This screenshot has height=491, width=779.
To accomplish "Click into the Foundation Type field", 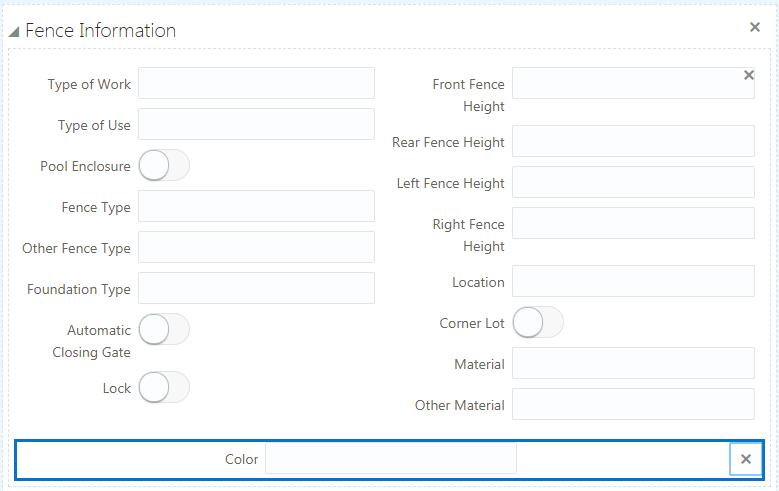I will point(256,288).
